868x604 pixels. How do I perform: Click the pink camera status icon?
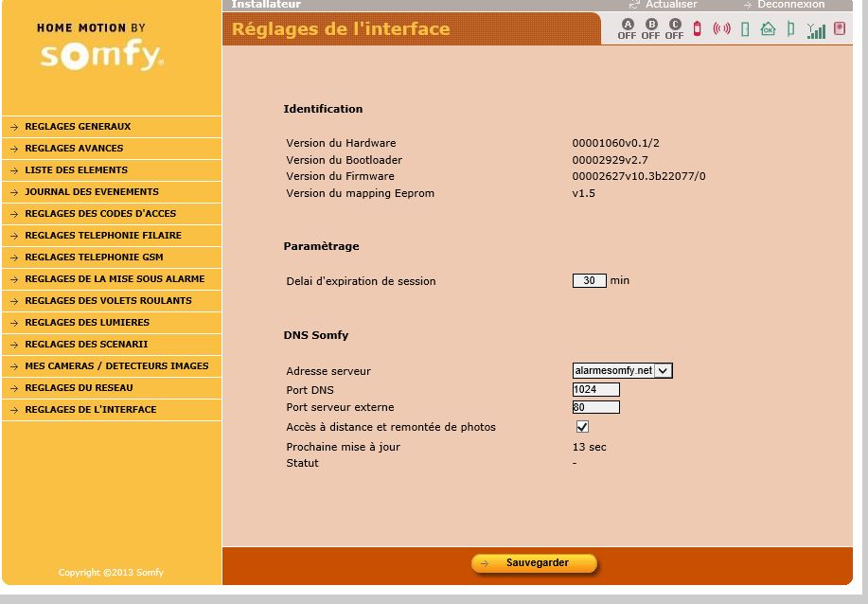[840, 29]
